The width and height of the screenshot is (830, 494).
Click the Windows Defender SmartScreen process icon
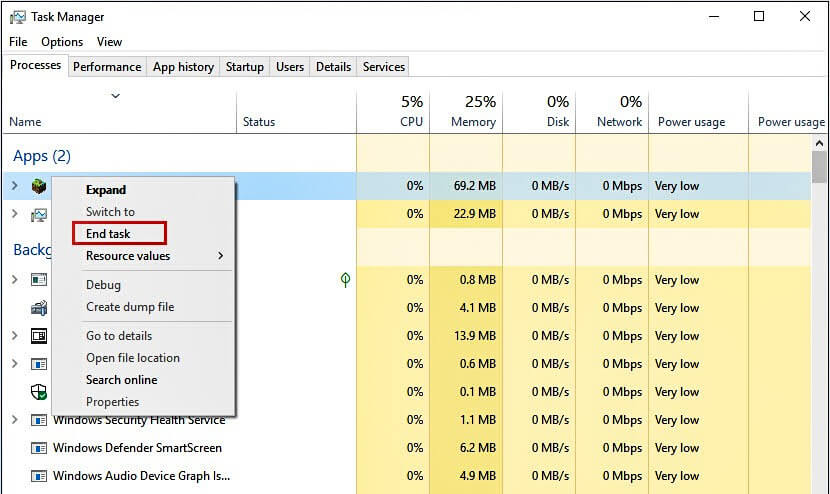point(39,448)
